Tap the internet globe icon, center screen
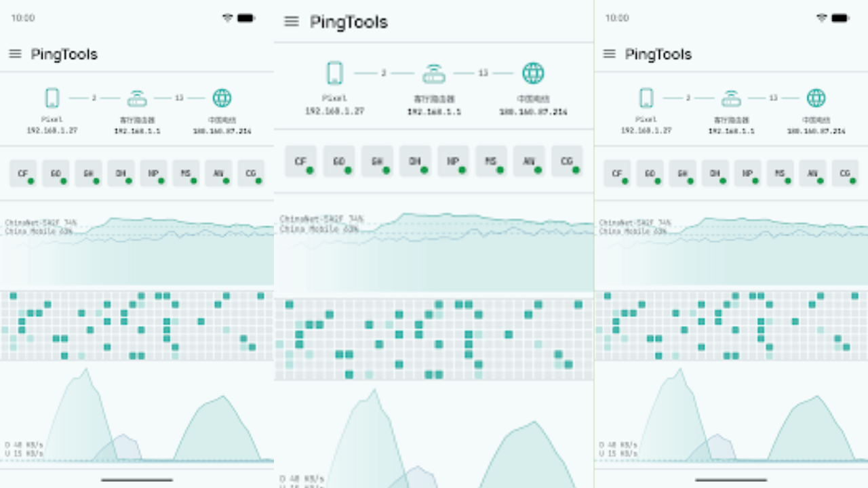Viewport: 868px width, 488px height. pos(533,73)
